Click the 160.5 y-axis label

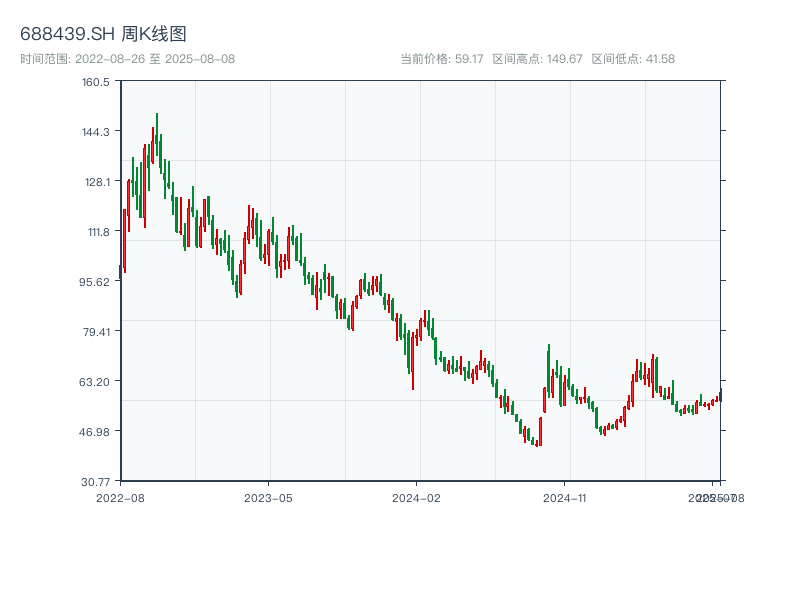(x=96, y=82)
